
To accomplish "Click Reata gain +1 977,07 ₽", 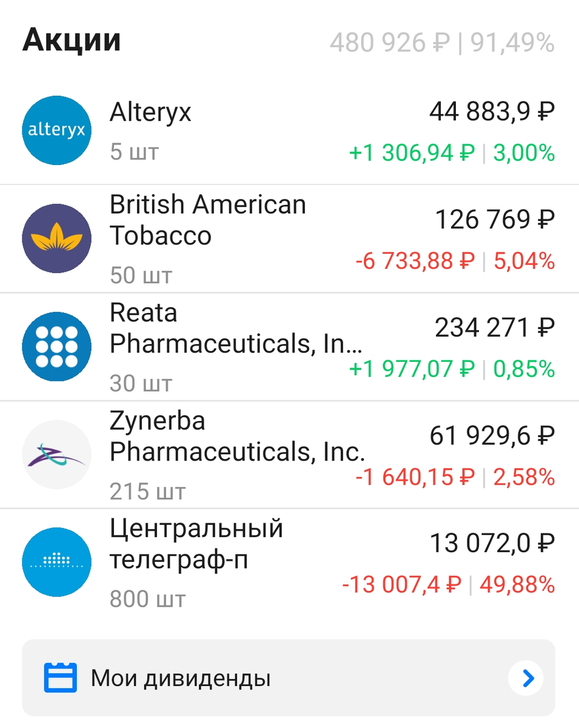I will point(412,369).
